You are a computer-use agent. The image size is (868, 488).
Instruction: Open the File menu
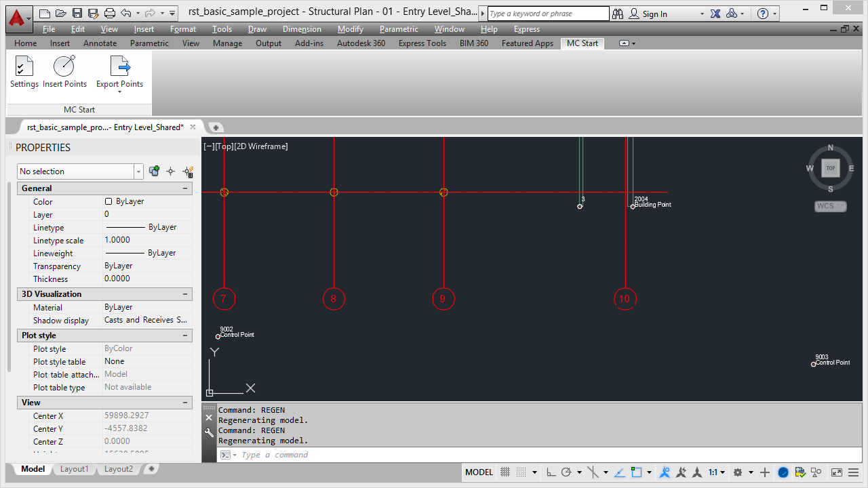coord(49,29)
